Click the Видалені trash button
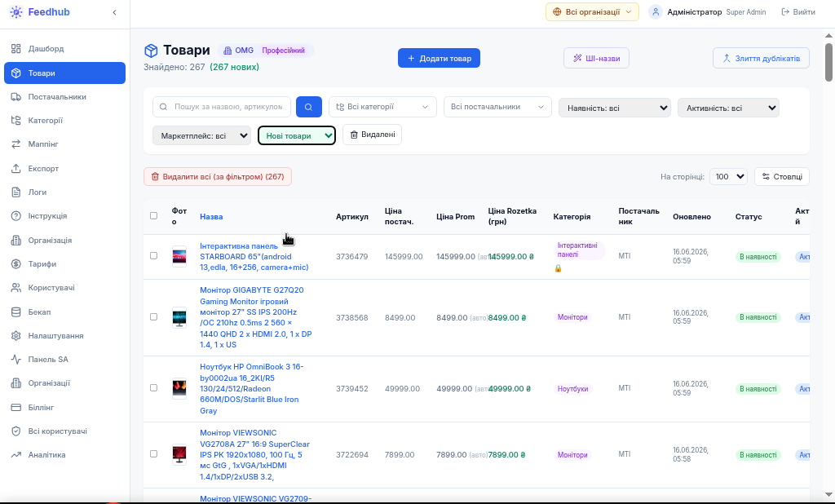The image size is (835, 504). (x=372, y=135)
